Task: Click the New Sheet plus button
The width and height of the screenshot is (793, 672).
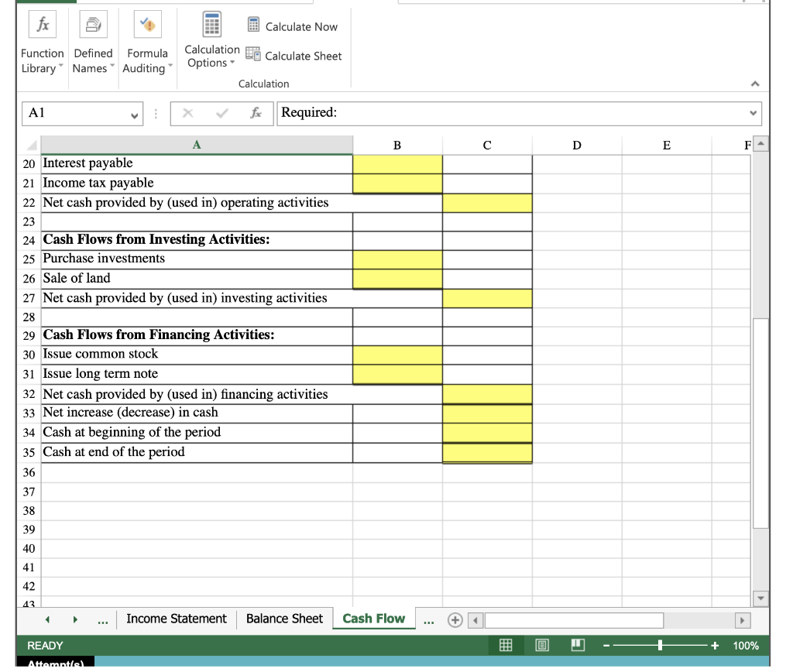Action: [455, 619]
